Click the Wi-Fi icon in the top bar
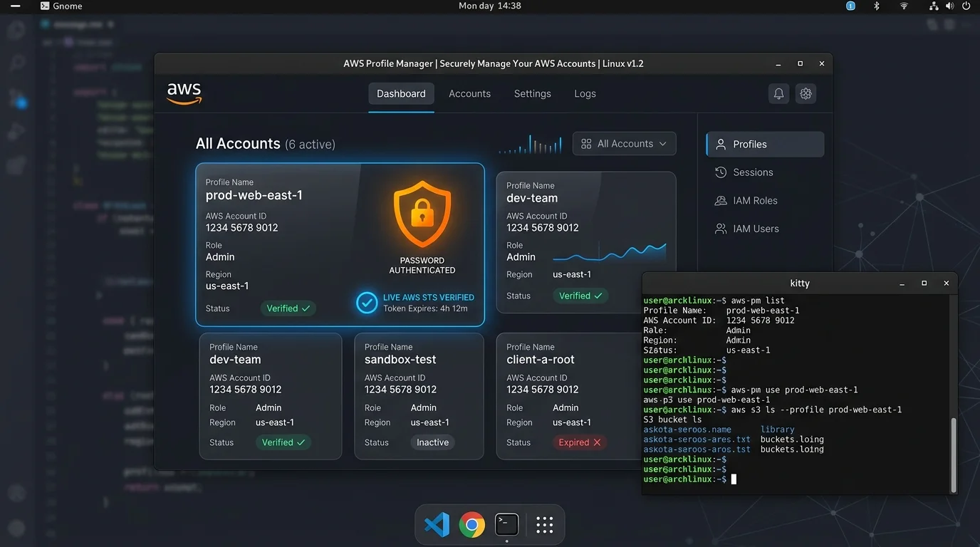This screenshot has height=547, width=980. 904,6
